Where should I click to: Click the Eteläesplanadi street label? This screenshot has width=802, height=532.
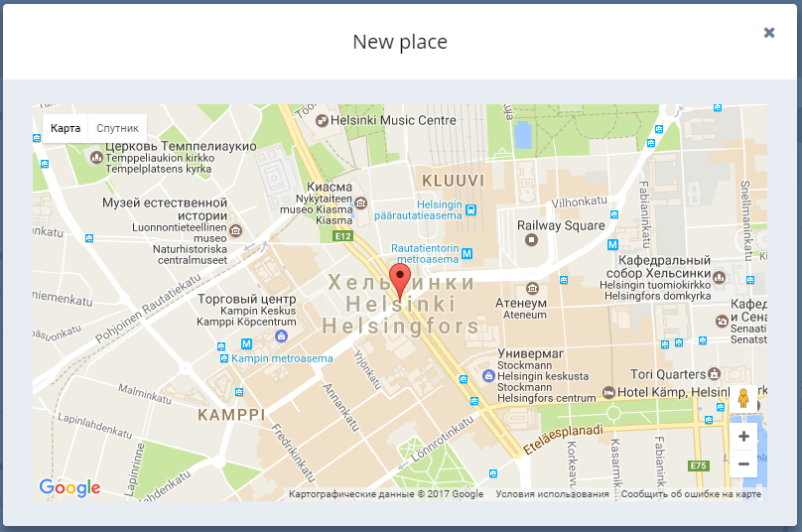coord(563,440)
